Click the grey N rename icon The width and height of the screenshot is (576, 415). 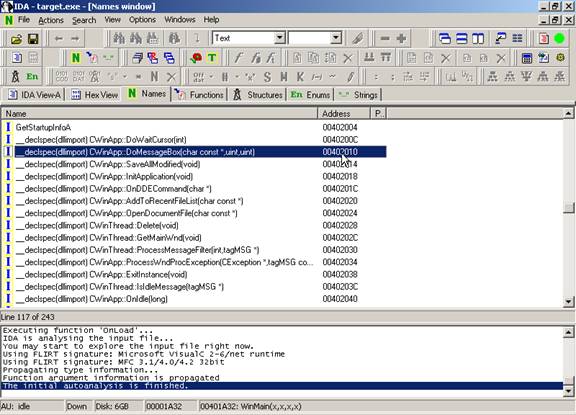click(x=154, y=77)
